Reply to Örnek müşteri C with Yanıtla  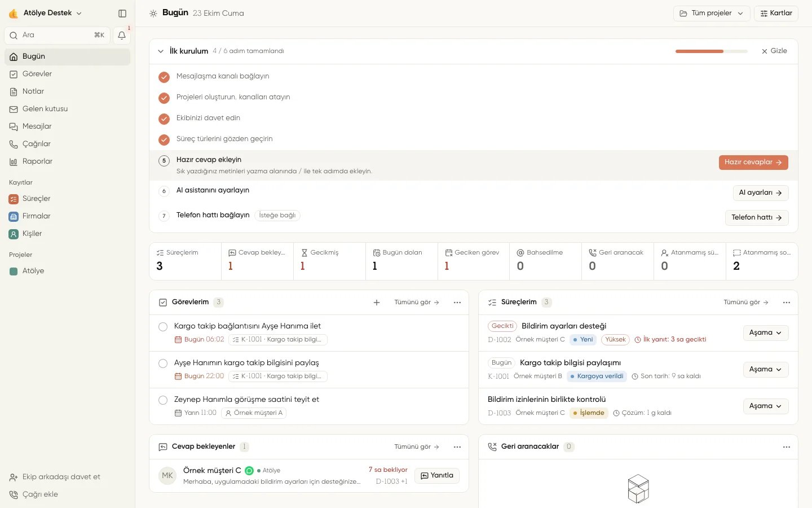pos(437,476)
